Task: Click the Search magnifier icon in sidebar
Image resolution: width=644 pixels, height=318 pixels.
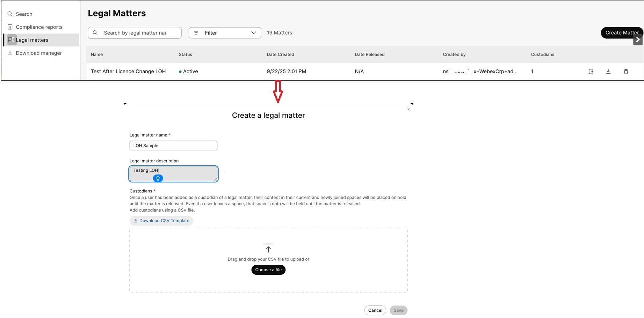Action: pos(10,14)
